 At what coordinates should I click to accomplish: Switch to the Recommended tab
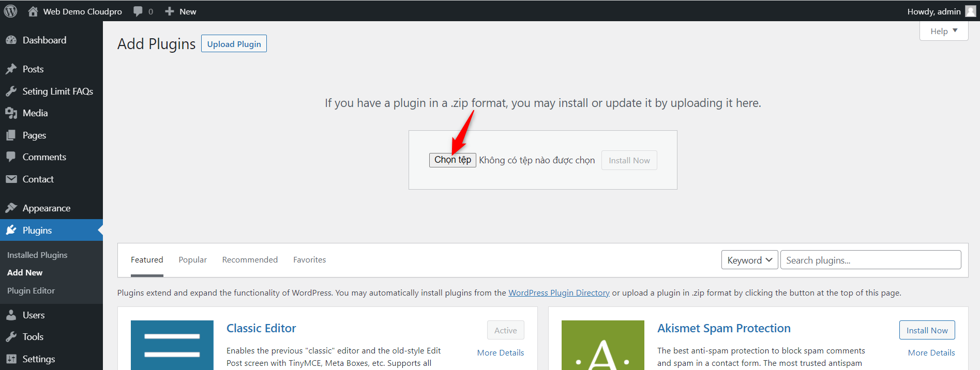click(x=250, y=260)
